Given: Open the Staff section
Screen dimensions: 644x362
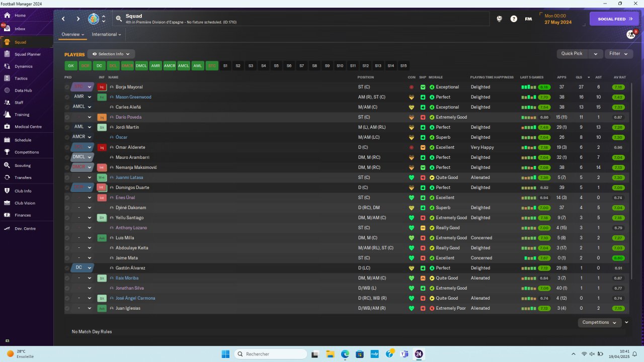Looking at the screenshot, I should point(19,103).
